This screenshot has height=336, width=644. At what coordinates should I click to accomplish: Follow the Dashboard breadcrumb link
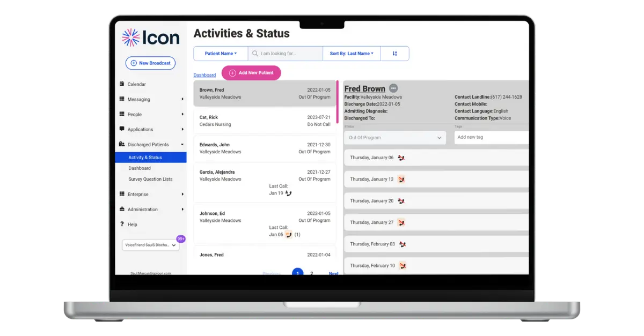pyautogui.click(x=204, y=75)
